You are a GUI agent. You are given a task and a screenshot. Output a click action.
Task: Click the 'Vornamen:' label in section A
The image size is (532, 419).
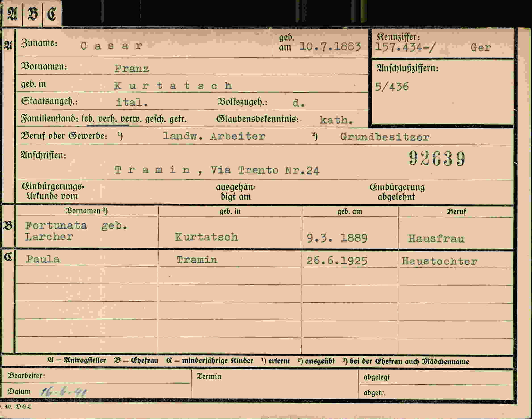click(x=44, y=66)
